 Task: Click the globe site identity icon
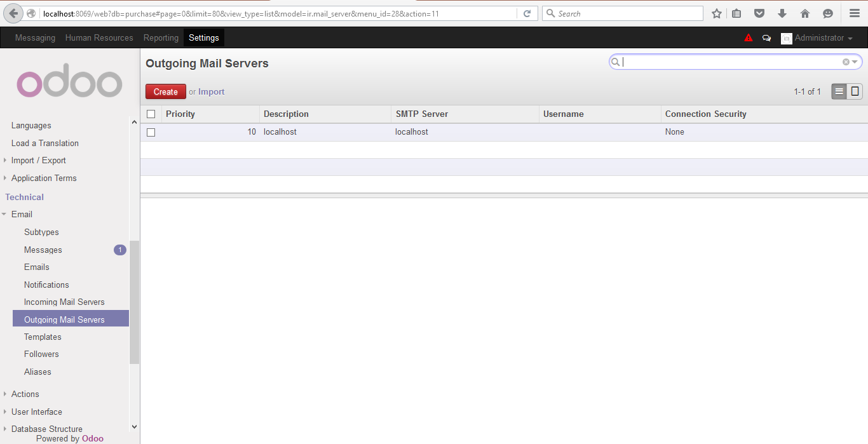pyautogui.click(x=31, y=13)
